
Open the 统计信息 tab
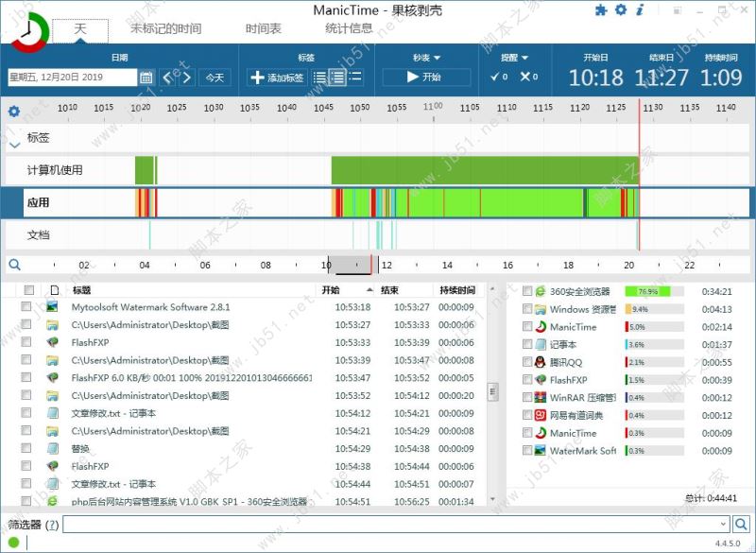[349, 29]
